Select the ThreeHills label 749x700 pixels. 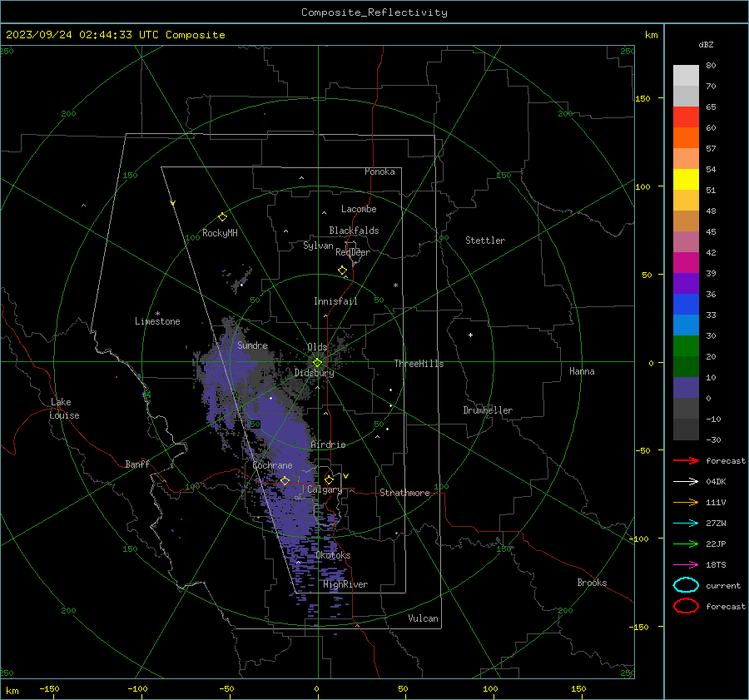pyautogui.click(x=419, y=364)
